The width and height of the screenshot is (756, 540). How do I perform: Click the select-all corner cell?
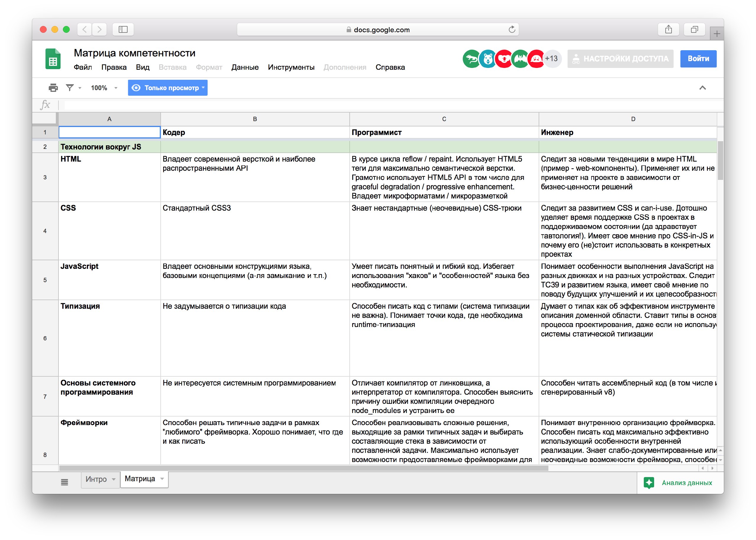point(45,119)
